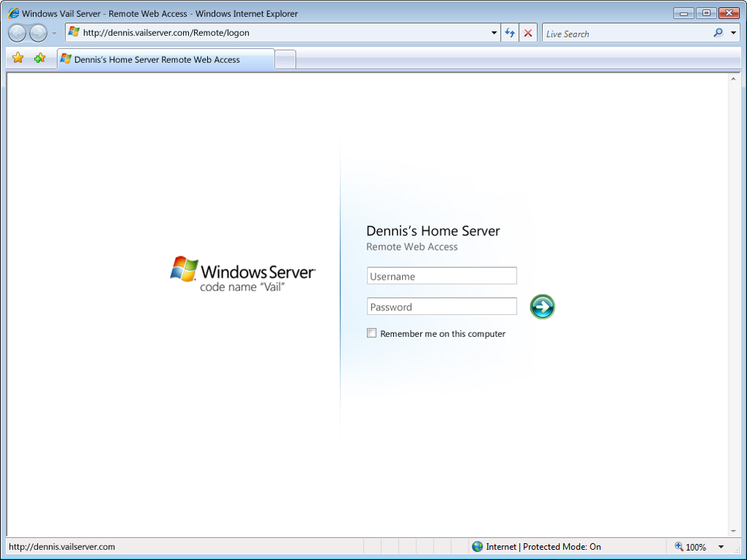Close the Internet Explorer window
Viewport: 747px width, 560px height.
click(x=729, y=13)
